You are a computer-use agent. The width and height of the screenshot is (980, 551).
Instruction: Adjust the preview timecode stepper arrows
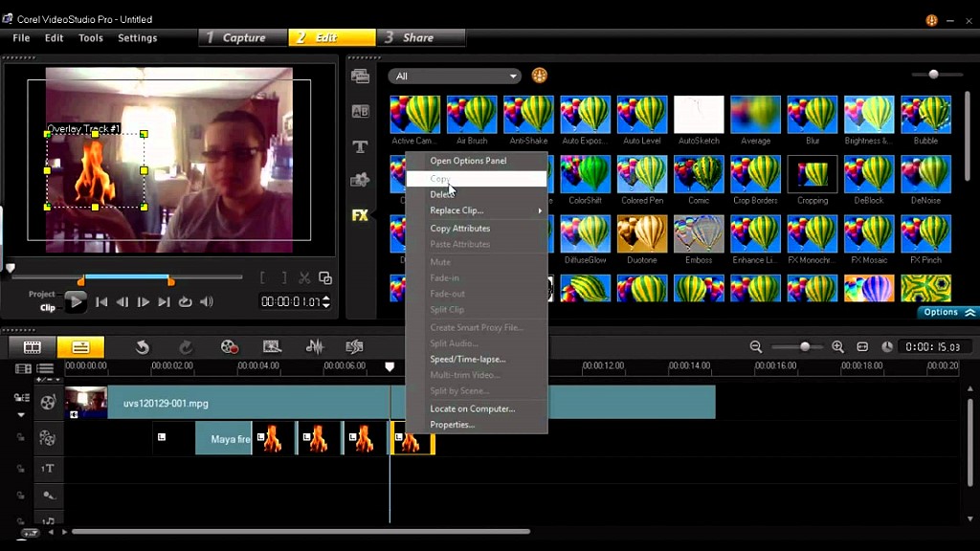325,301
